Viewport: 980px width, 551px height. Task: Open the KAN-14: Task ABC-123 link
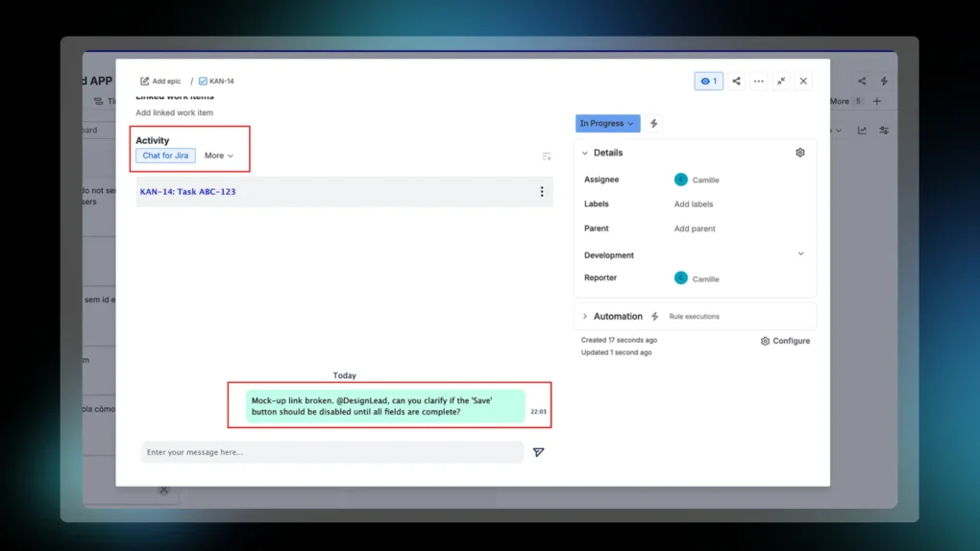pos(187,192)
